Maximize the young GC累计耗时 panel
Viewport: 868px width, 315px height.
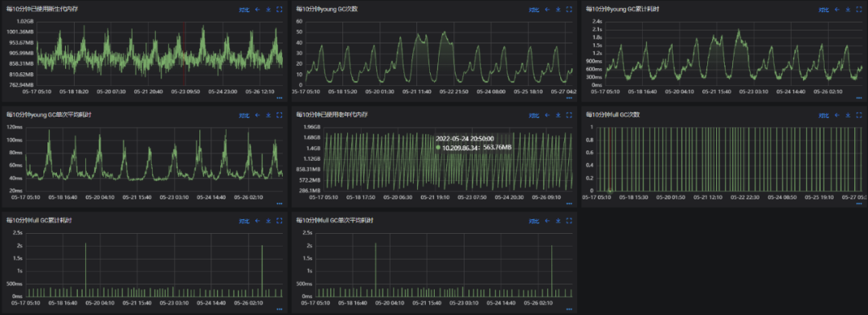(x=859, y=10)
